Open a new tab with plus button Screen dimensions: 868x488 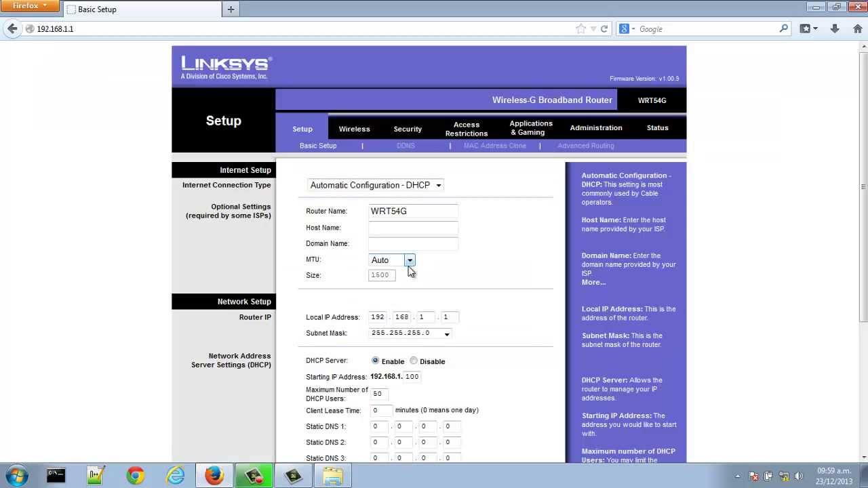231,9
